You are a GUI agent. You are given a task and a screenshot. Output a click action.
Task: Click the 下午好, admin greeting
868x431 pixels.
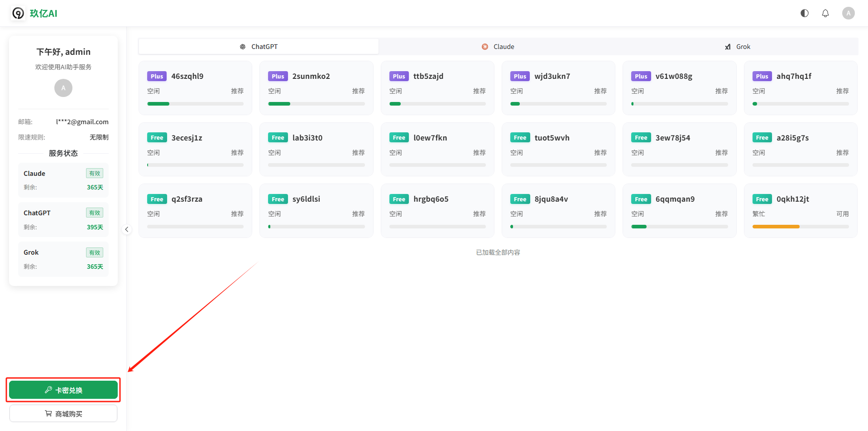coord(63,52)
